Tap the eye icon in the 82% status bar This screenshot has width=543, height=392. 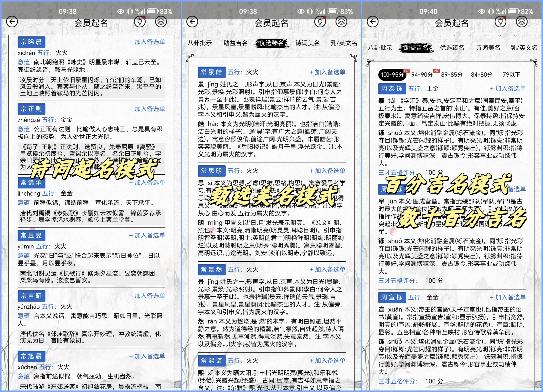point(481,11)
